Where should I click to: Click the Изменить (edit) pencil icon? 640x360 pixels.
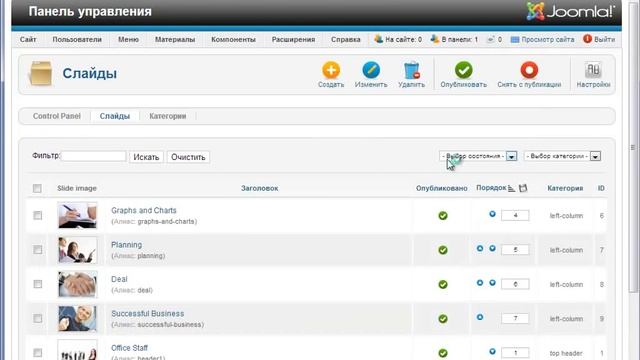coord(371,70)
